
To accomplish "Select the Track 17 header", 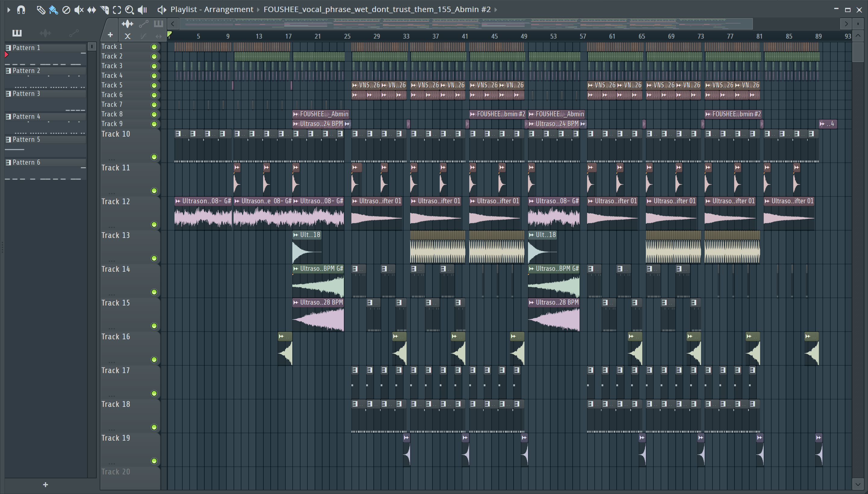I will pos(130,382).
